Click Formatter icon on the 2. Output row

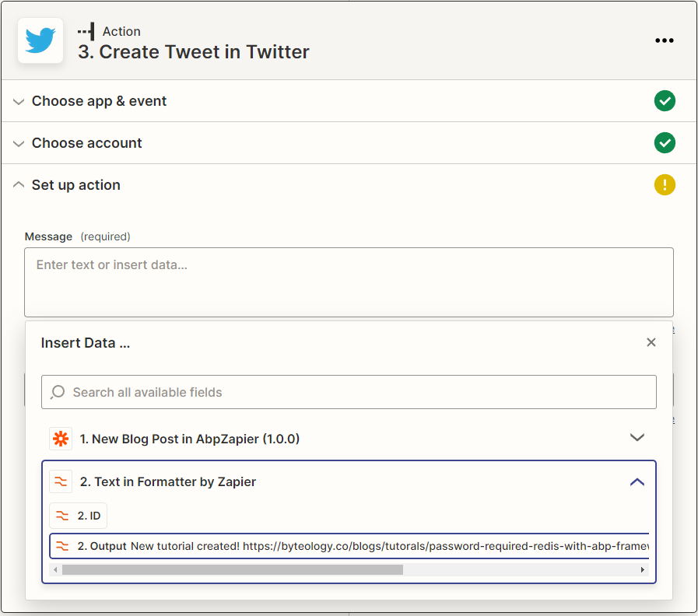62,546
